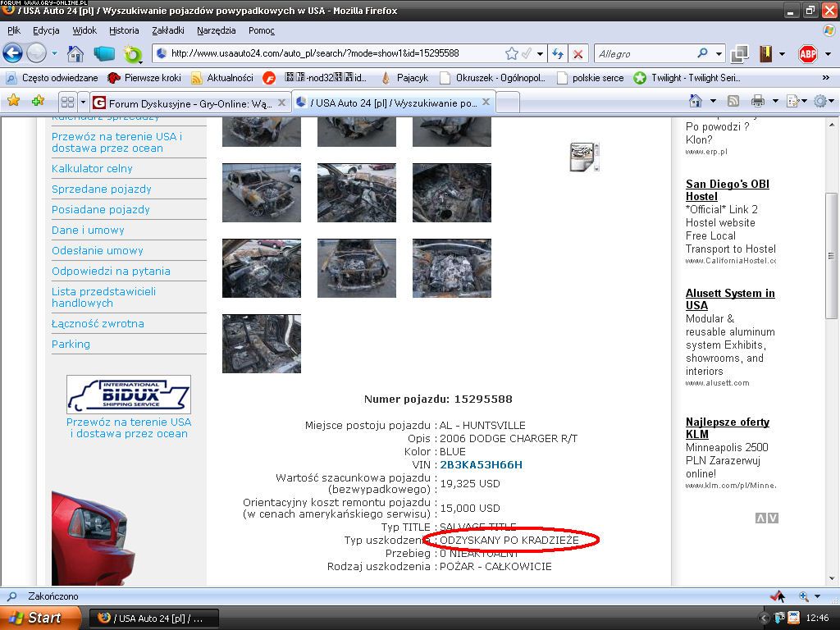The image size is (840, 630).
Task: Open the burnt car seats thumbnail
Action: click(261, 344)
